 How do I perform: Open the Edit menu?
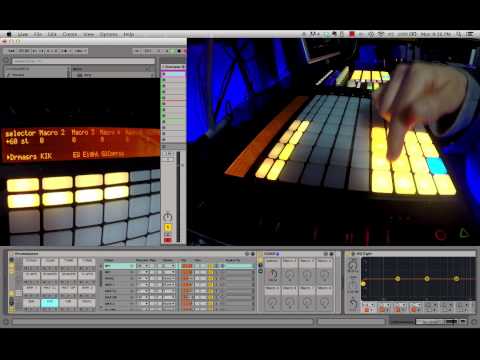[52, 34]
